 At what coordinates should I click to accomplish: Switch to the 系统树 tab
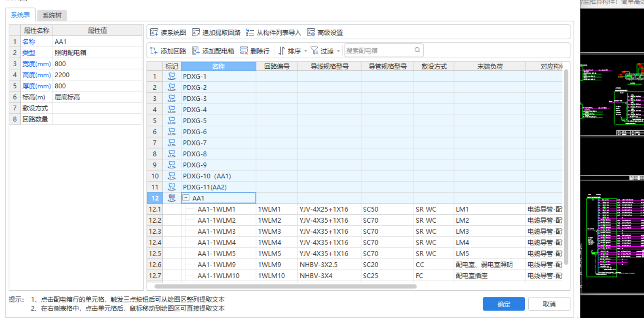pyautogui.click(x=52, y=16)
